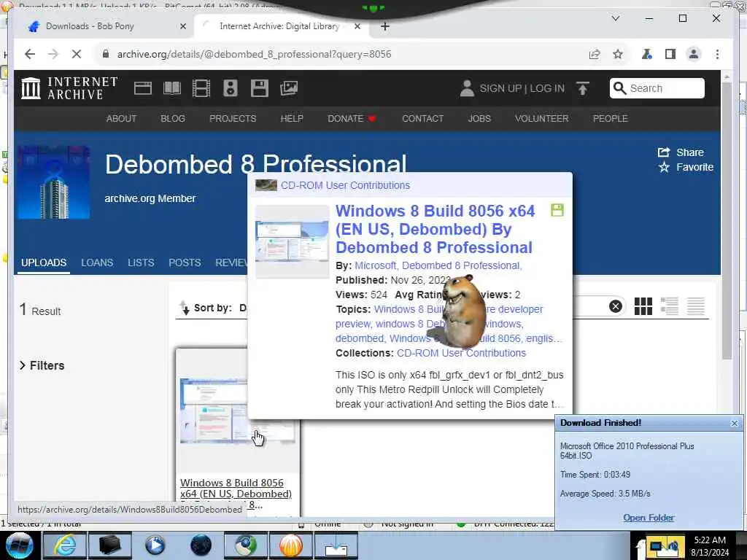Screen dimensions: 747x560
Task: Open Windows Media Player from the taskbar
Action: click(x=155, y=545)
